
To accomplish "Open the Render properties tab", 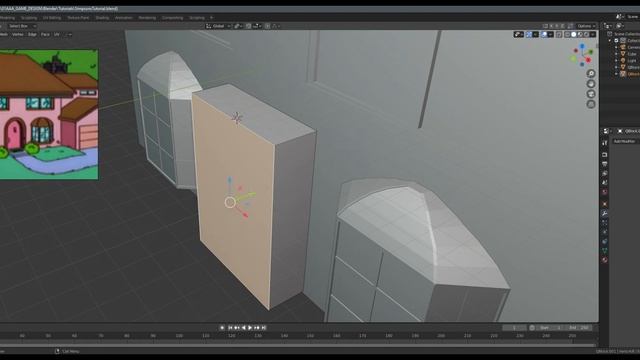I will pos(604,155).
